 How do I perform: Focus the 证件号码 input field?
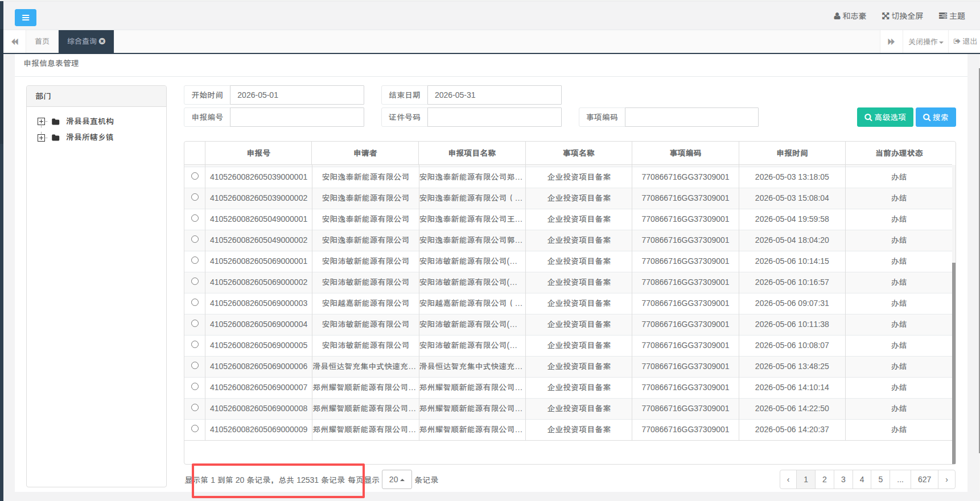494,117
